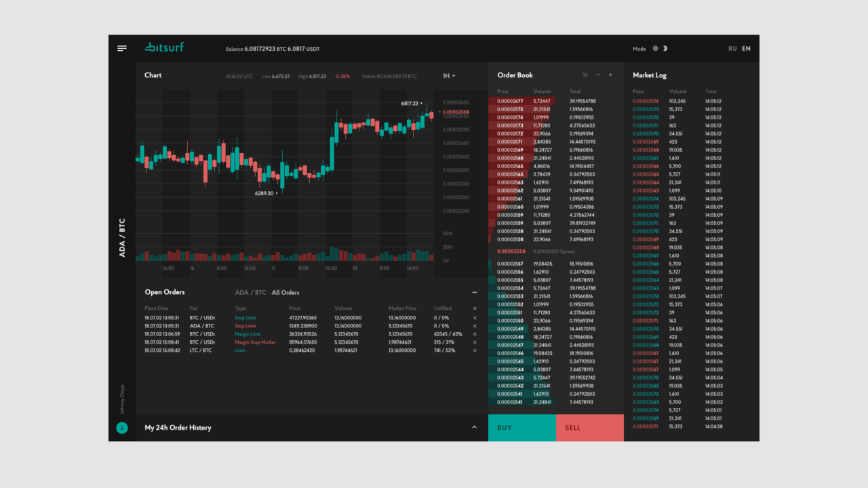Increase the Order Book depth with plus
The width and height of the screenshot is (868, 488).
pyautogui.click(x=610, y=75)
